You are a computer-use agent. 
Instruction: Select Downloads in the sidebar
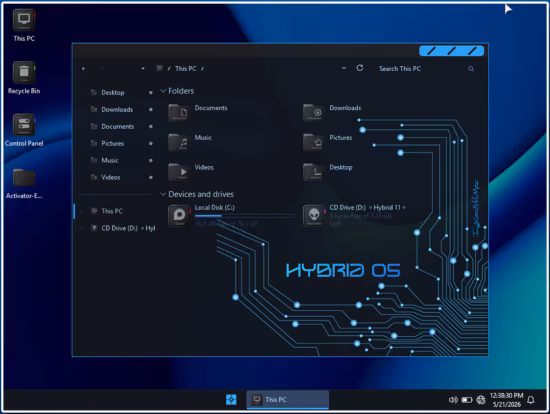[117, 109]
